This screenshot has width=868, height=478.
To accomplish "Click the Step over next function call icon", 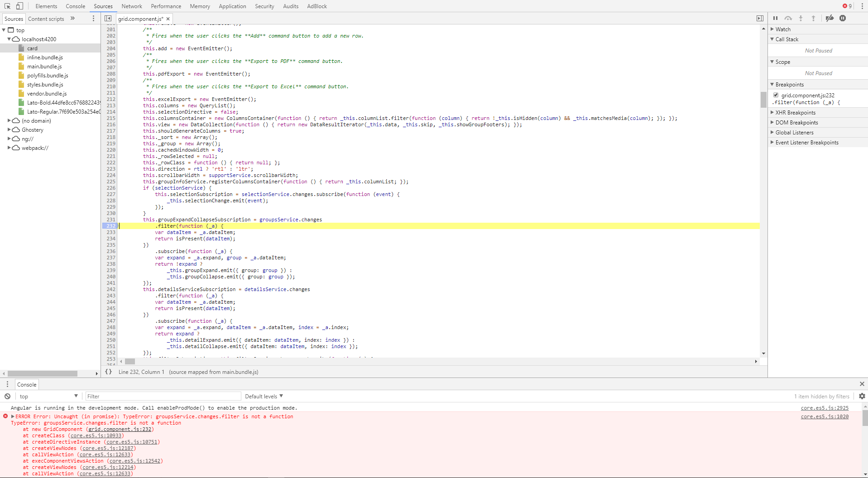I will tap(788, 18).
